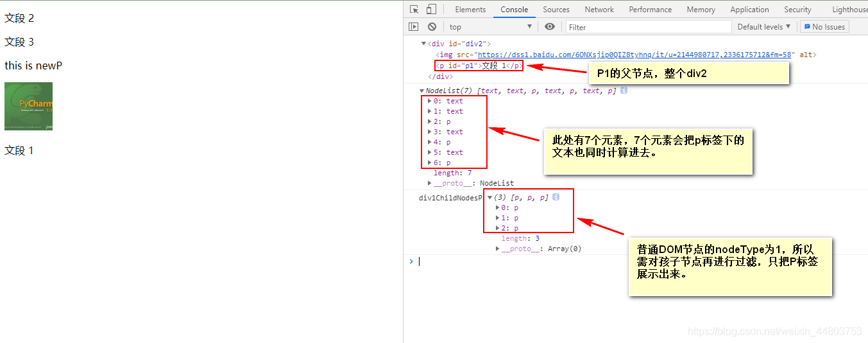The image size is (868, 343).
Task: Show the console sidebar icon
Action: (414, 26)
